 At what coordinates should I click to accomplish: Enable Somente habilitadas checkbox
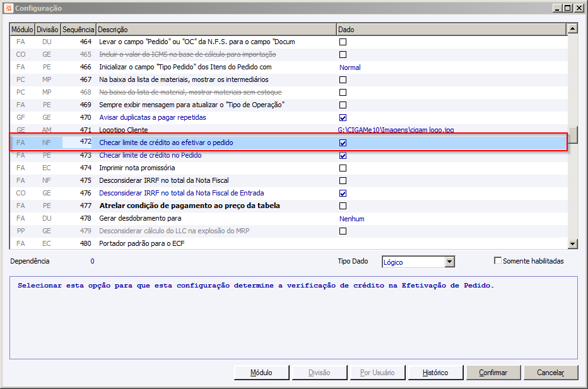click(x=498, y=260)
